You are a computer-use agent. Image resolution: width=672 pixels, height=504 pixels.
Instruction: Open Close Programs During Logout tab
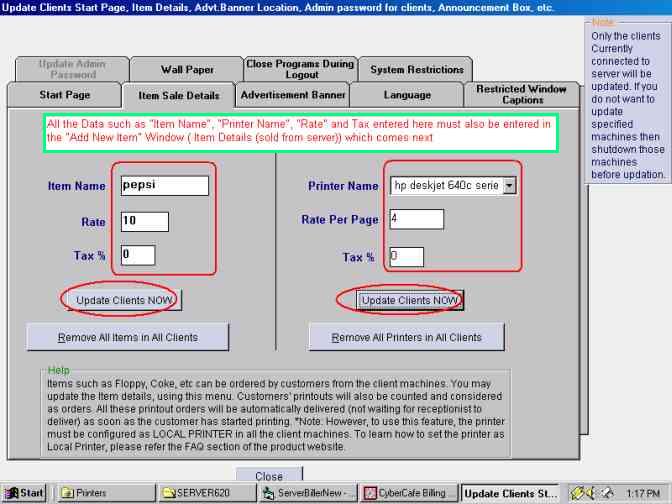[x=300, y=70]
